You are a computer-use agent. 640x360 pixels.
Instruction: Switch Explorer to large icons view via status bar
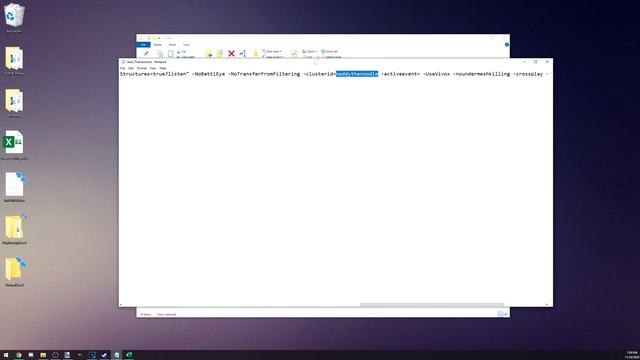[x=506, y=314]
